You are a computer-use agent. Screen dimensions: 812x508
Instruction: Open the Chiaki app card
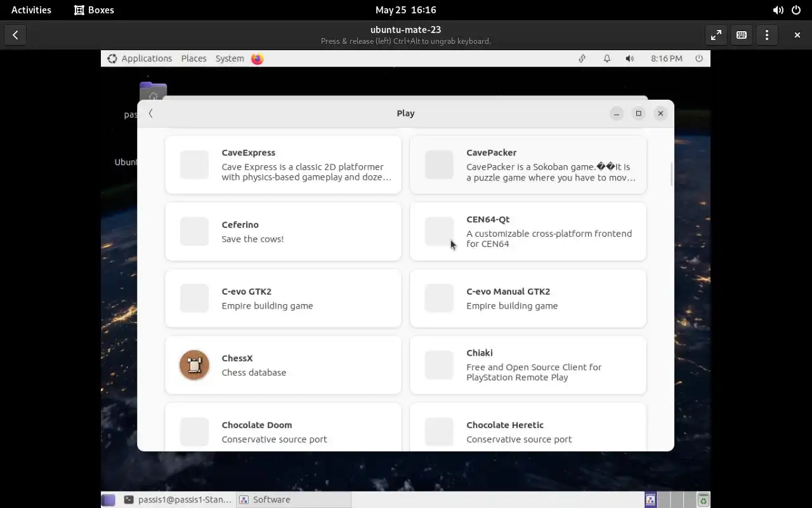(x=528, y=365)
